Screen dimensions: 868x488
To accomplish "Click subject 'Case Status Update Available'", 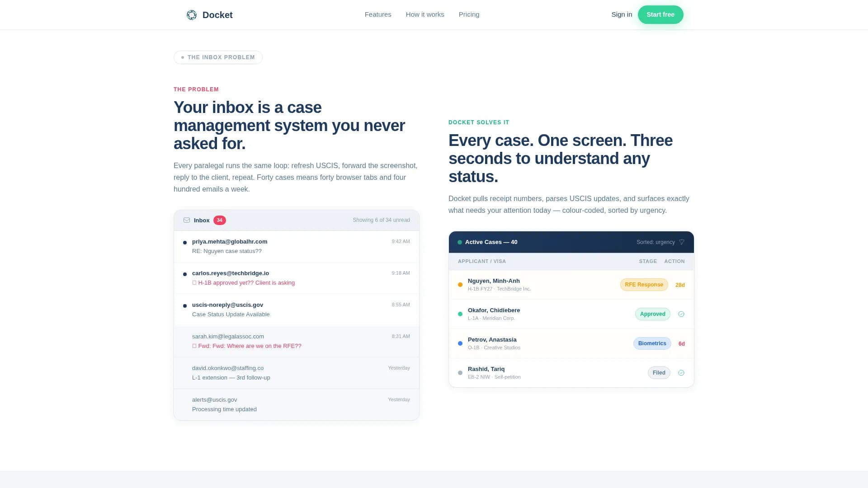I will (x=231, y=314).
